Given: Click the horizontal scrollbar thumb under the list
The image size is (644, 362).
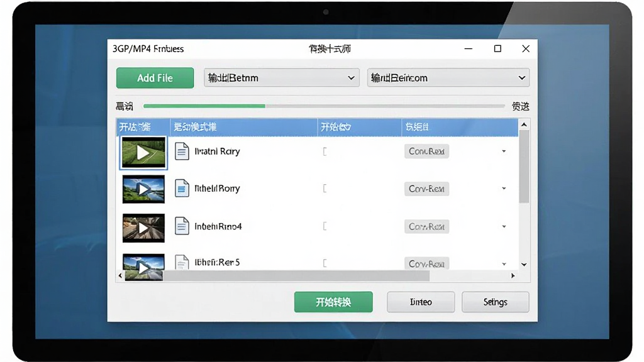Looking at the screenshot, I should tap(296, 277).
